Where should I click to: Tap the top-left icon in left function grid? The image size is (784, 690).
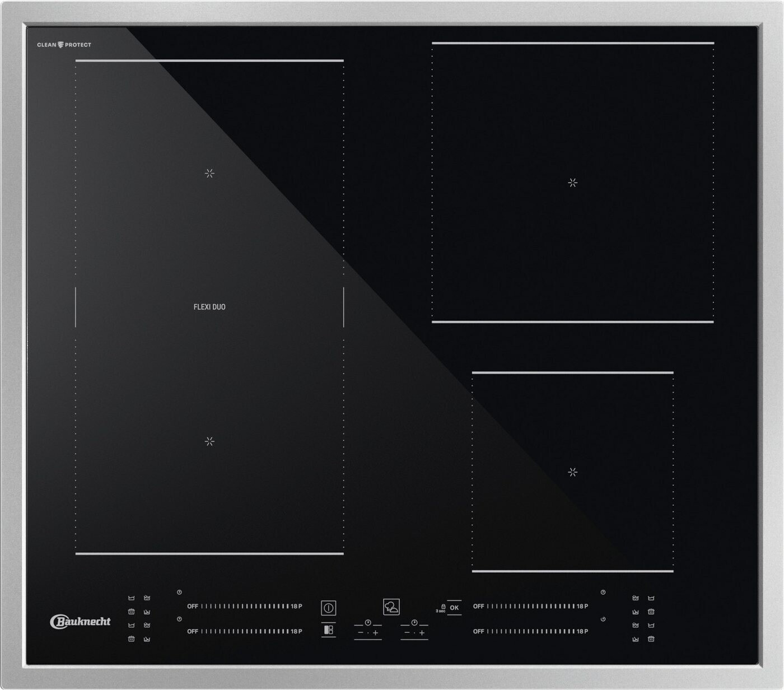click(x=132, y=598)
